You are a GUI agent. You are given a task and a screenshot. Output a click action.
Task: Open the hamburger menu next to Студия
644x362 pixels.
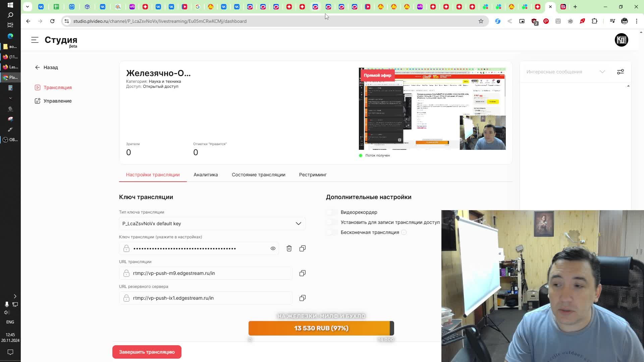tap(35, 40)
